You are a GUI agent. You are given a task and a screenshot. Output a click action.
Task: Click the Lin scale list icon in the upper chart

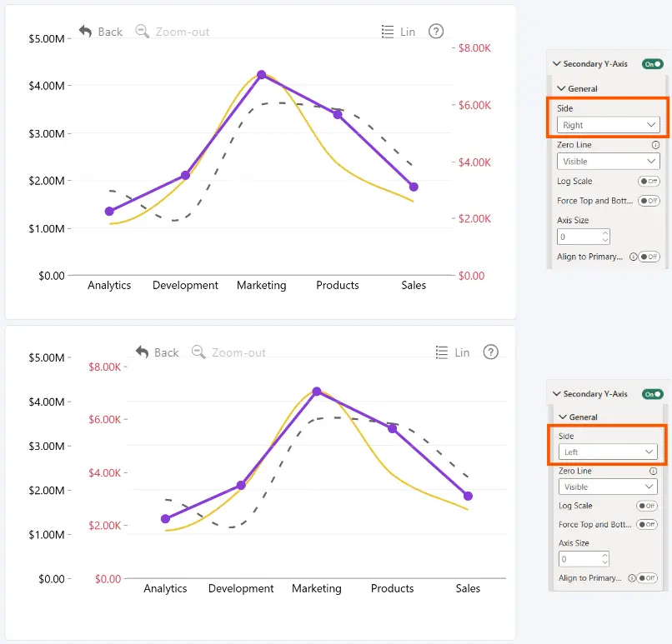[388, 32]
